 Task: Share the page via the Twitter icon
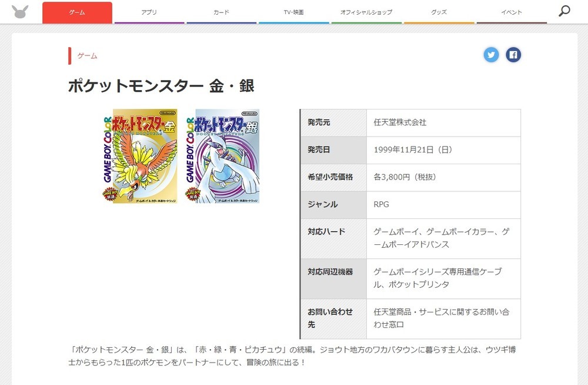coord(491,55)
